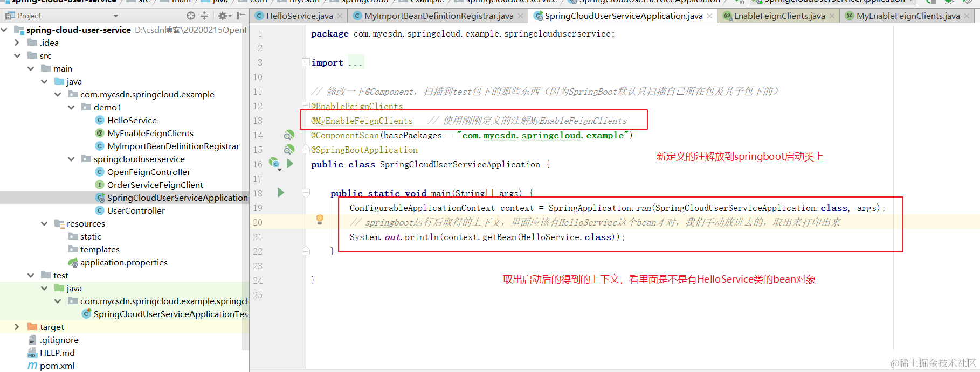Close the EnableFeignClients.java tab
Image resolution: width=980 pixels, height=372 pixels.
832,16
